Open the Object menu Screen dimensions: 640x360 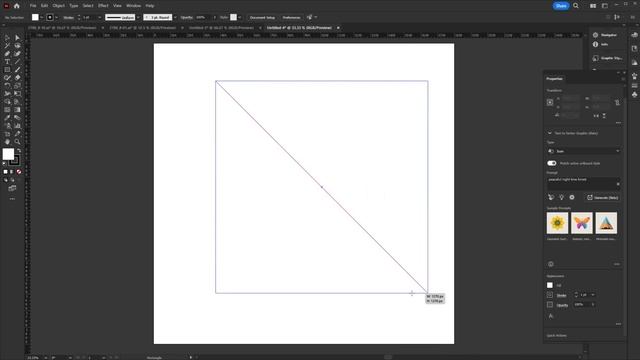click(x=58, y=6)
